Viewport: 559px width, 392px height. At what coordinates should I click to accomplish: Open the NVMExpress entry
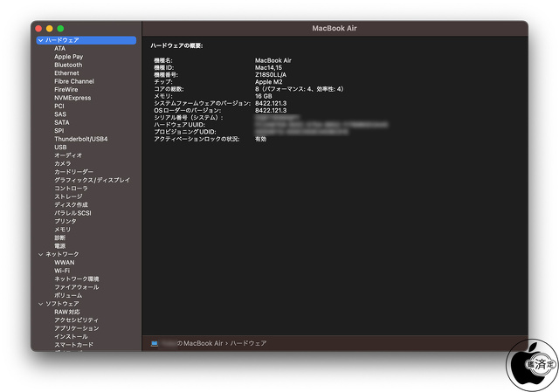(72, 98)
